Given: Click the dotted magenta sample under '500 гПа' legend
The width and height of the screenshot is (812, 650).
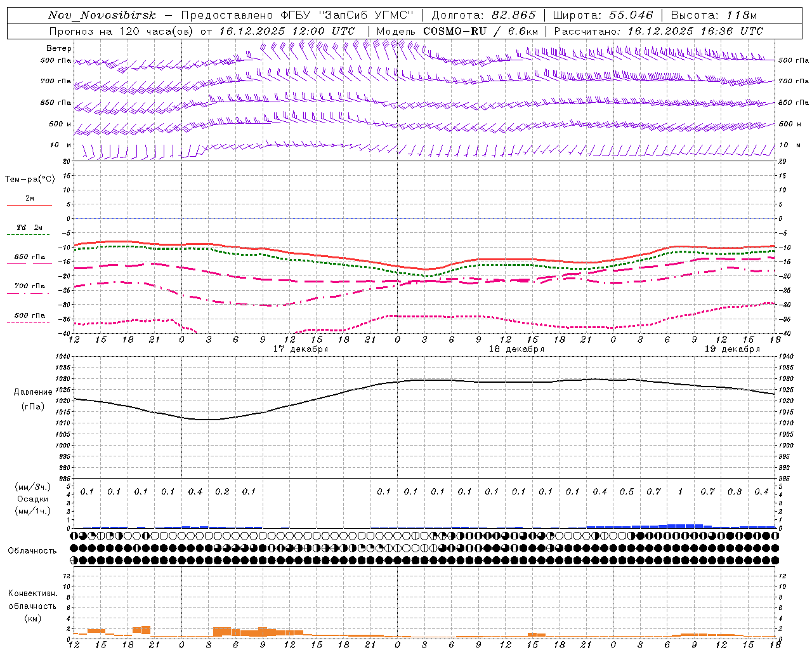Looking at the screenshot, I should pos(29,323).
